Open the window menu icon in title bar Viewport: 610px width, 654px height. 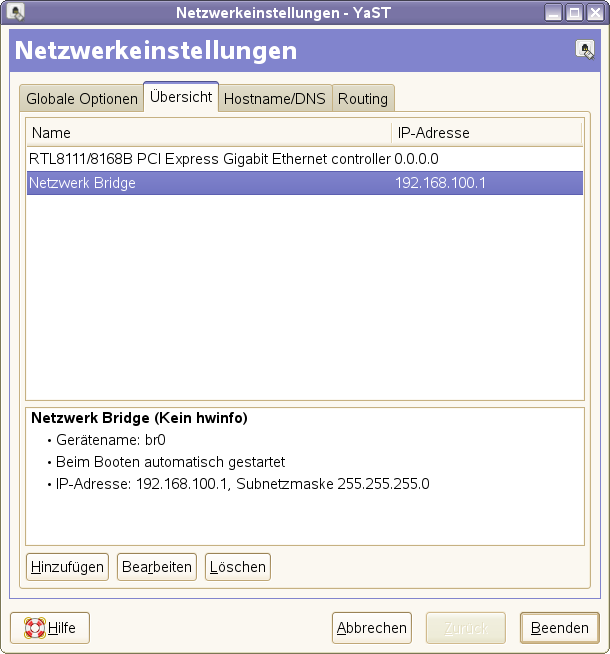14,13
